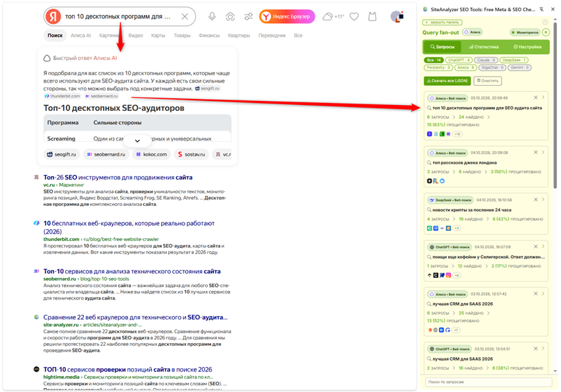
Task: Filter by 'Алиса · 6' chip
Action: 465,67
